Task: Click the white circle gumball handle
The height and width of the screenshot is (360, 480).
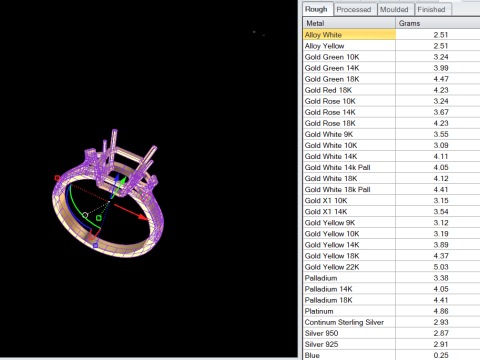Action: tap(85, 215)
